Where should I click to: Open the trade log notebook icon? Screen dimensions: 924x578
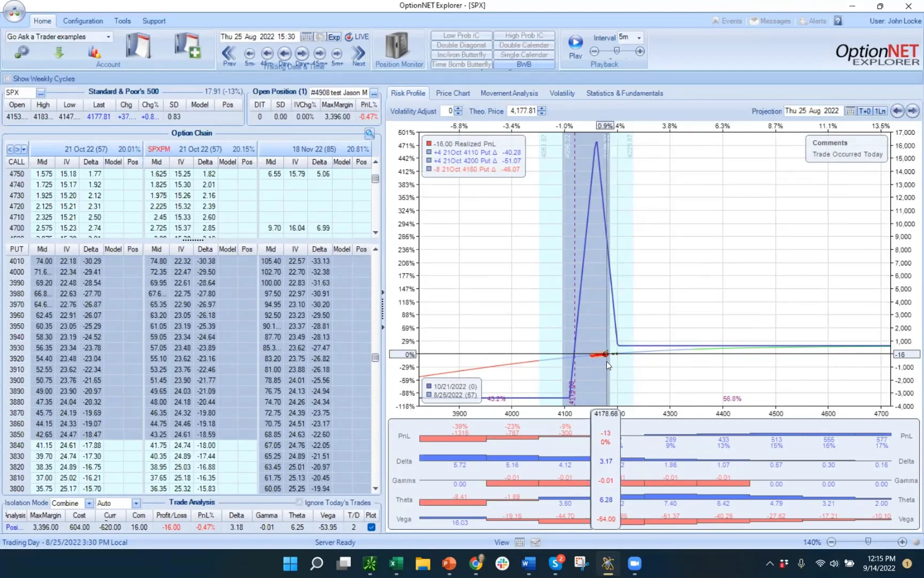[138, 45]
